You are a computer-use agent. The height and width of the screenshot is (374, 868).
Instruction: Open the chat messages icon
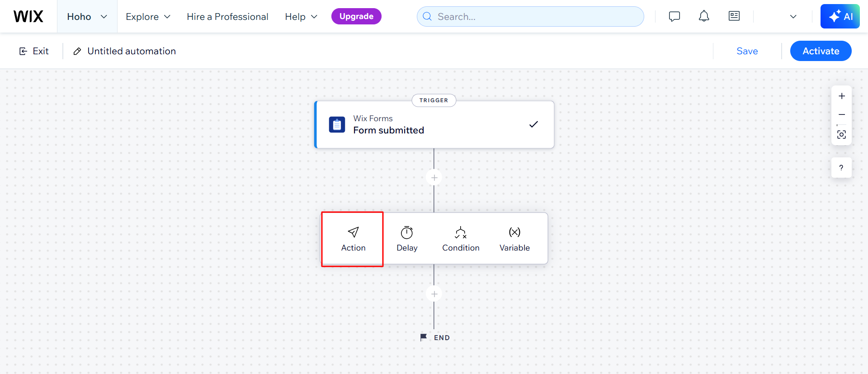point(675,17)
